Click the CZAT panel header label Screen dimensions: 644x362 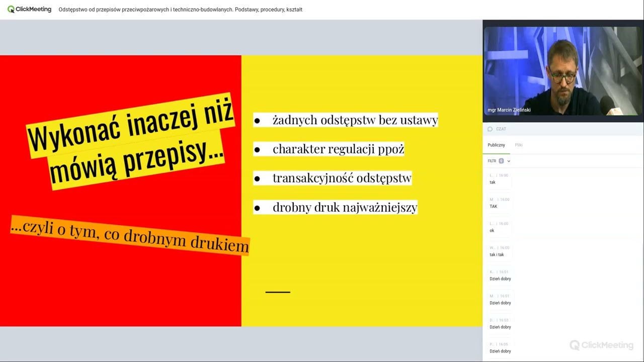(x=501, y=129)
